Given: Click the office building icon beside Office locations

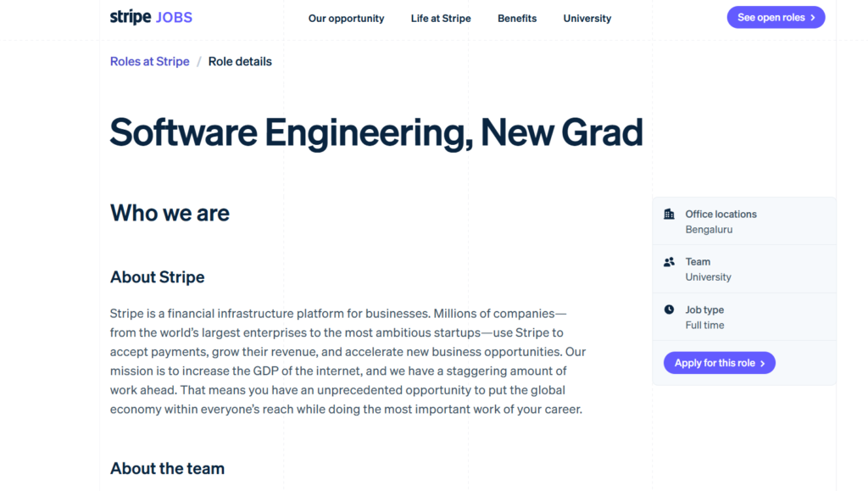Looking at the screenshot, I should point(670,215).
